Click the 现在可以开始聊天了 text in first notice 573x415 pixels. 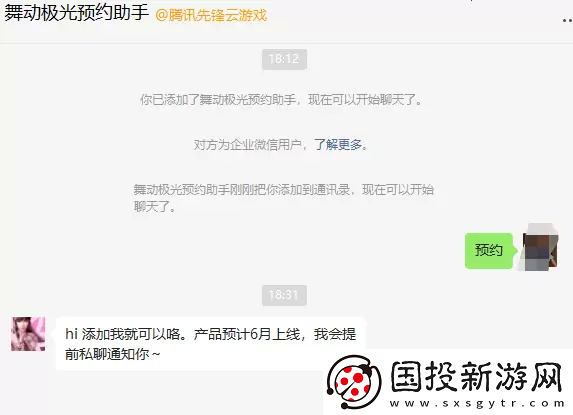click(x=365, y=100)
